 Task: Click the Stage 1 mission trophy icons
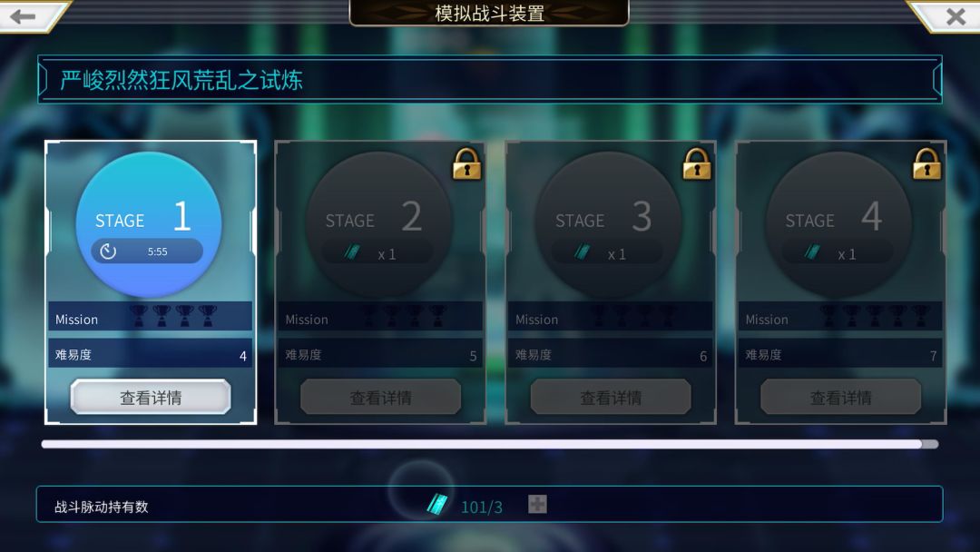coord(173,316)
